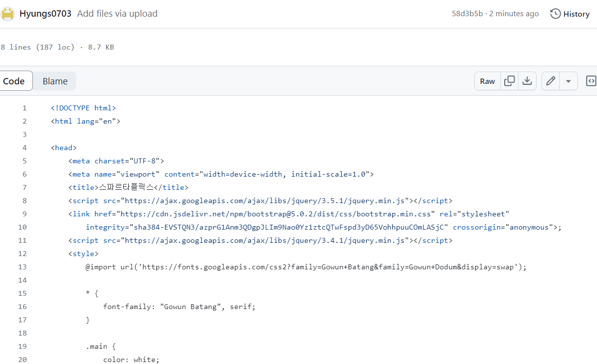This screenshot has height=364, width=597.
Task: Select line number 2
Action: [25, 121]
